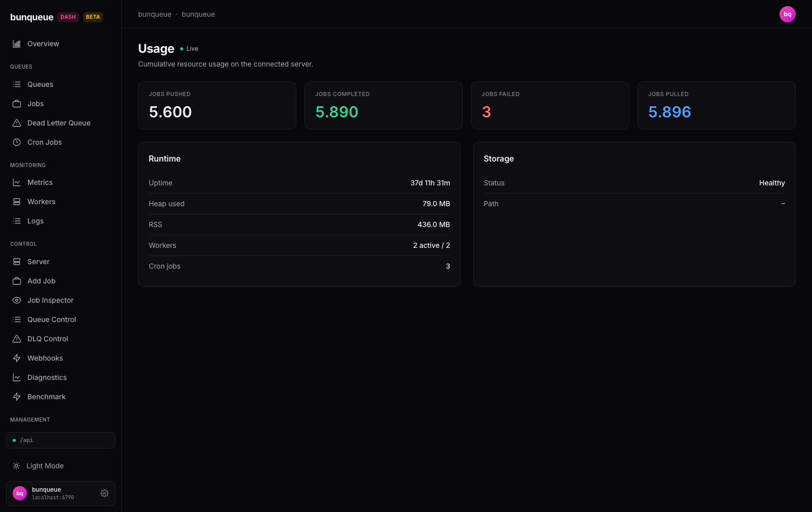Open the Overview chart icon
812x512 pixels.
point(17,44)
